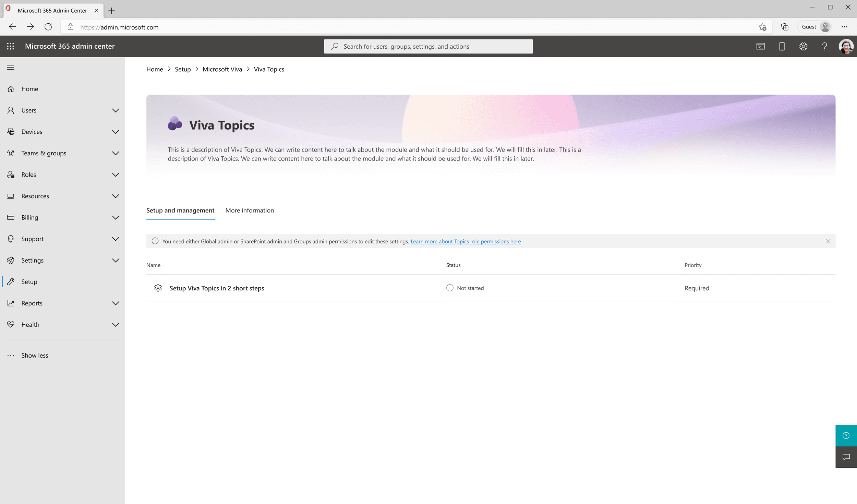Image resolution: width=857 pixels, height=504 pixels.
Task: Open the teal help widget button
Action: pos(846,435)
